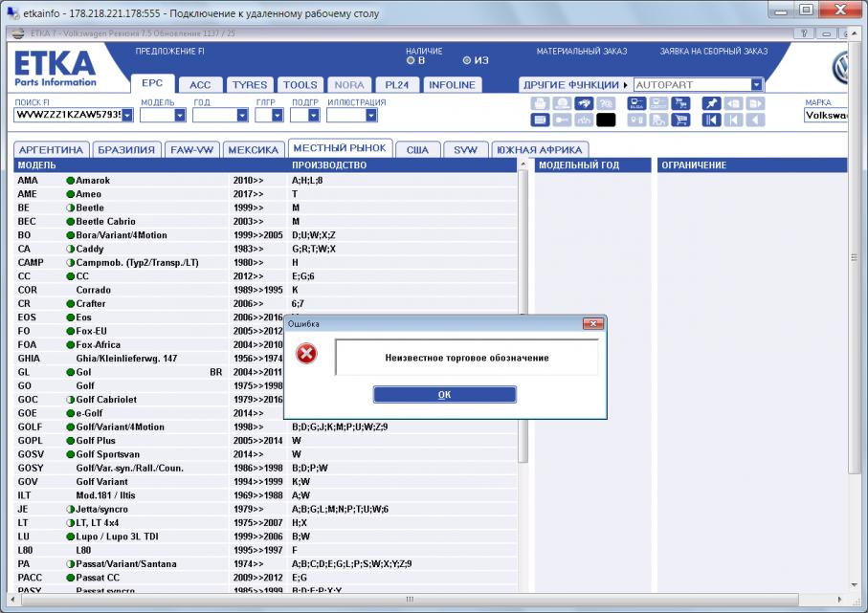Select the SVW market tab
868x613 pixels.
(x=465, y=150)
